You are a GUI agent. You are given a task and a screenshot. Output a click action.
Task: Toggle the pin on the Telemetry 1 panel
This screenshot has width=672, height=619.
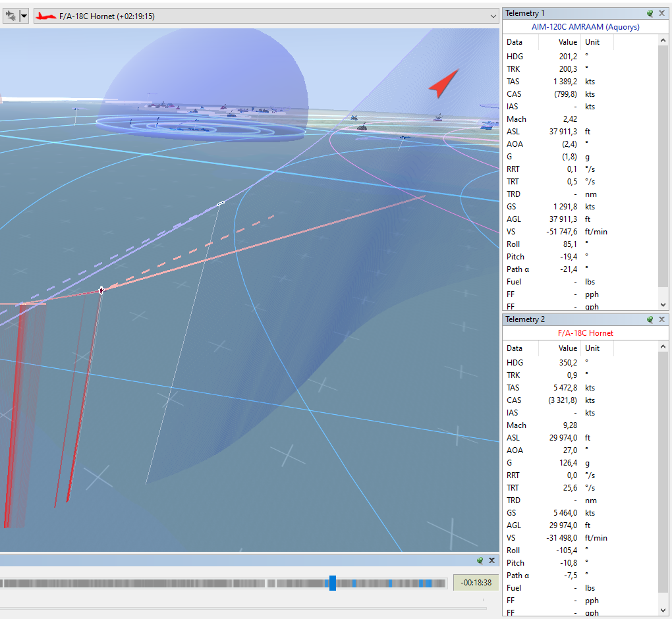(x=650, y=13)
